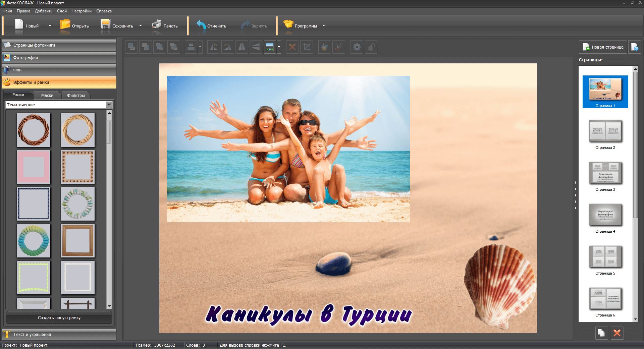Image resolution: width=644 pixels, height=349 pixels.
Task: Click the rotate left icon
Action: coord(214,47)
